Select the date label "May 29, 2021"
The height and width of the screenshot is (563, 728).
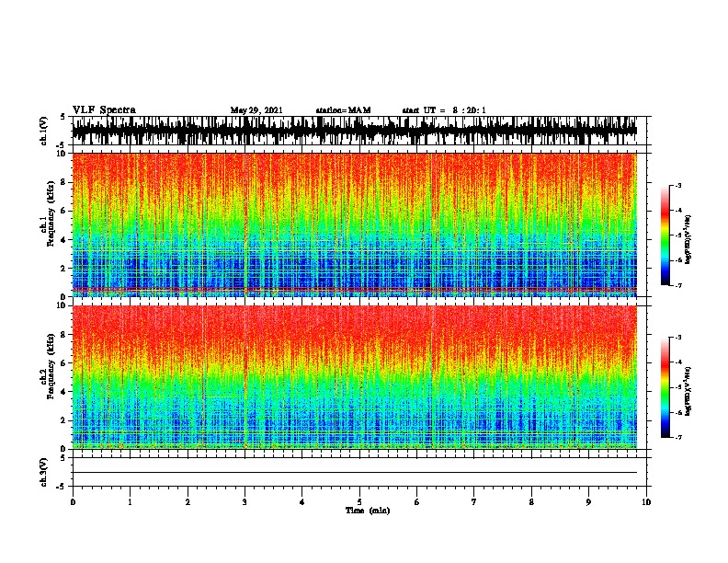[256, 110]
